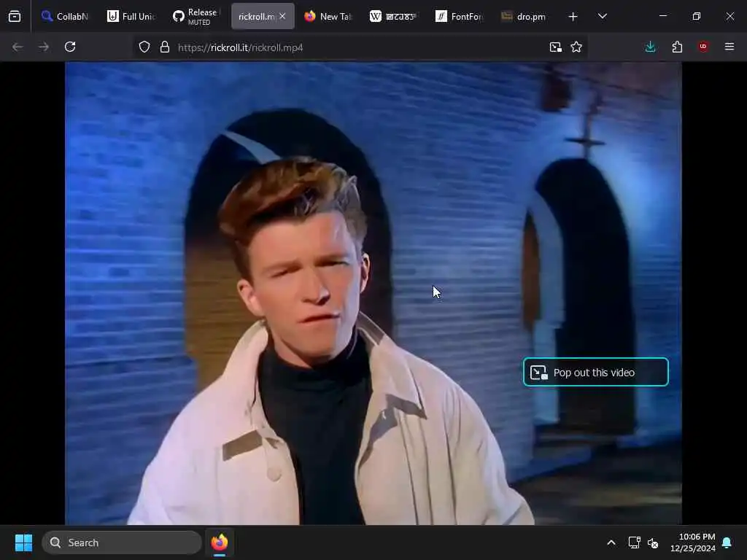
Task: Click the rickroll video frame
Action: pyautogui.click(x=373, y=293)
